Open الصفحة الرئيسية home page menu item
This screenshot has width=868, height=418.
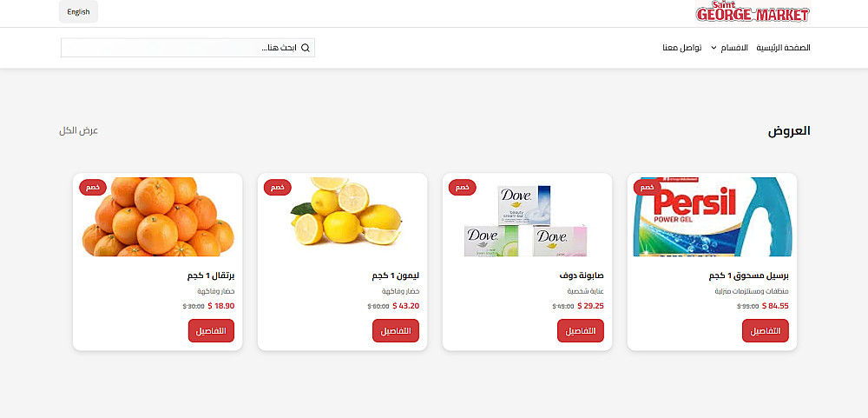[783, 48]
